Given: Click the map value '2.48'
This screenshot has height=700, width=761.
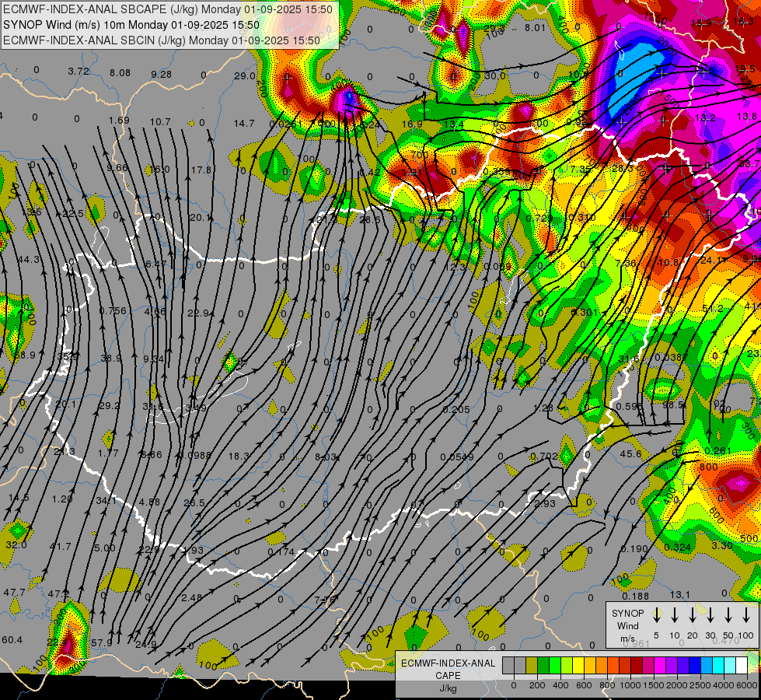Looking at the screenshot, I should (192, 597).
